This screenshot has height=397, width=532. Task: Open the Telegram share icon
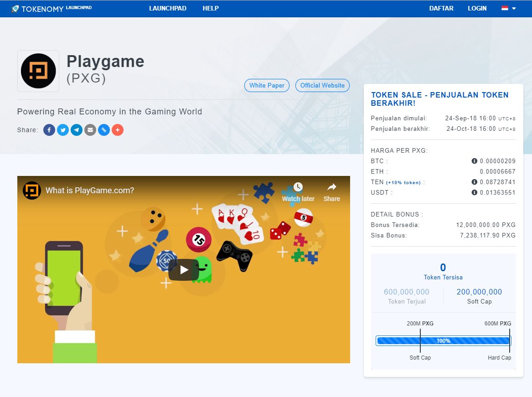click(x=76, y=130)
